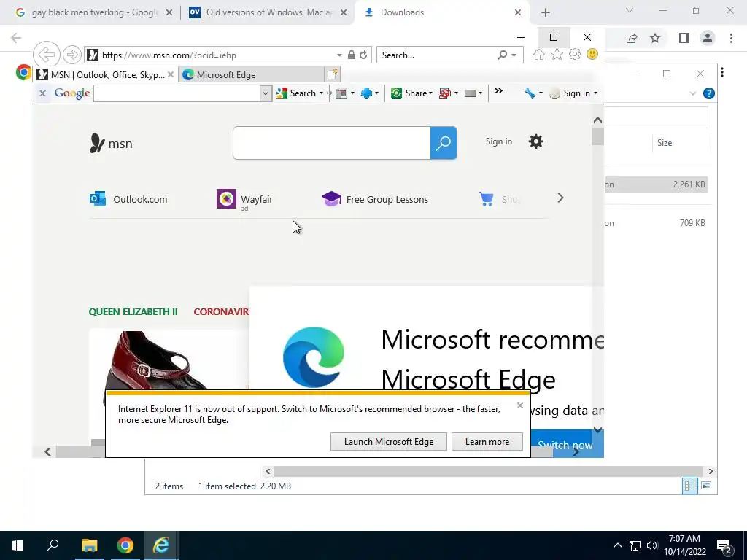Image resolution: width=747 pixels, height=560 pixels.
Task: Click Switch now button in Edge popup
Action: click(565, 446)
